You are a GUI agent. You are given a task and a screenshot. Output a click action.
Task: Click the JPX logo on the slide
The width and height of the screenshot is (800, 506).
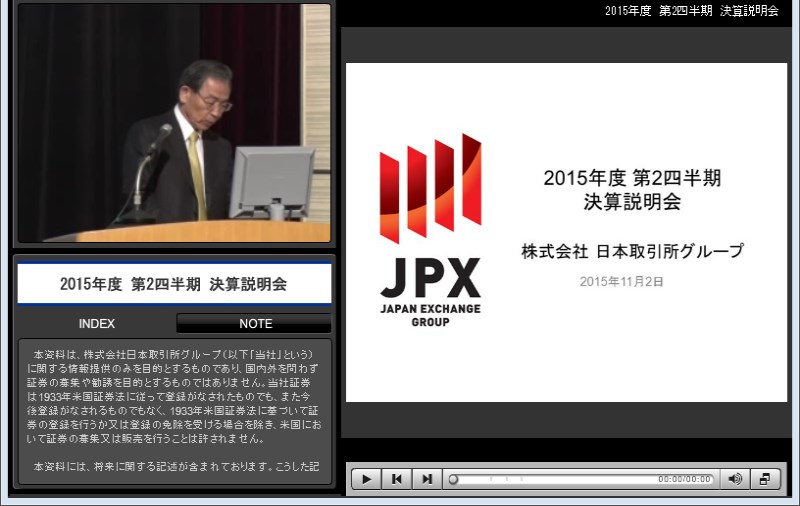[430, 231]
